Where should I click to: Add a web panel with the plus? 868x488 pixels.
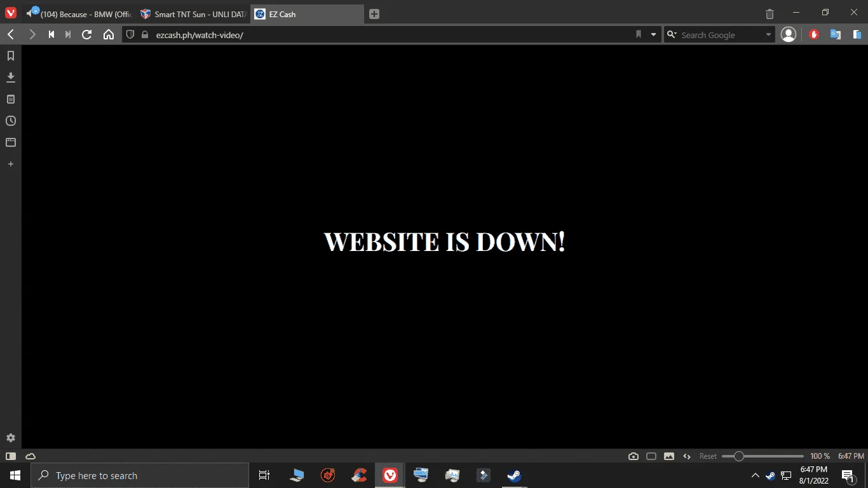(x=11, y=164)
